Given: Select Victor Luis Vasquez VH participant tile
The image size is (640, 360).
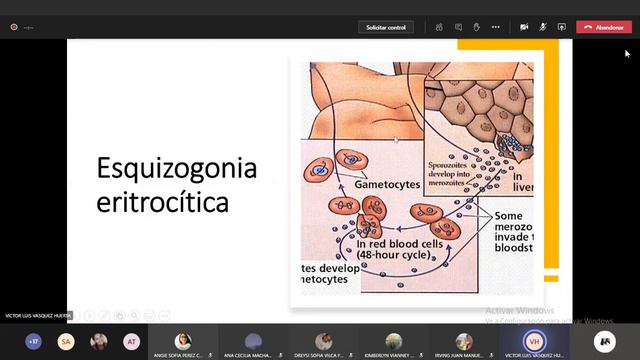Looking at the screenshot, I should click(534, 342).
